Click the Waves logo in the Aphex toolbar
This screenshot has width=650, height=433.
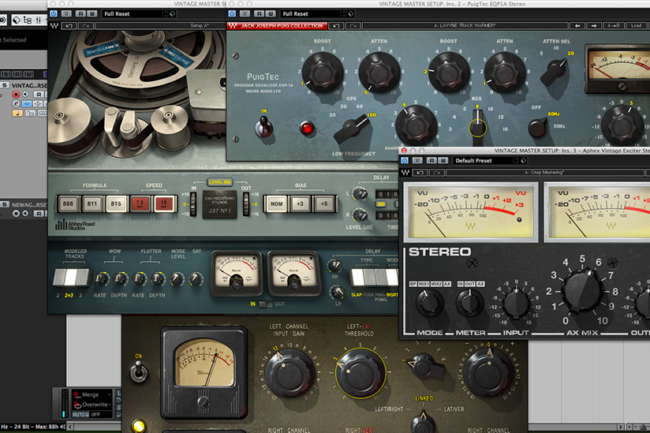406,173
